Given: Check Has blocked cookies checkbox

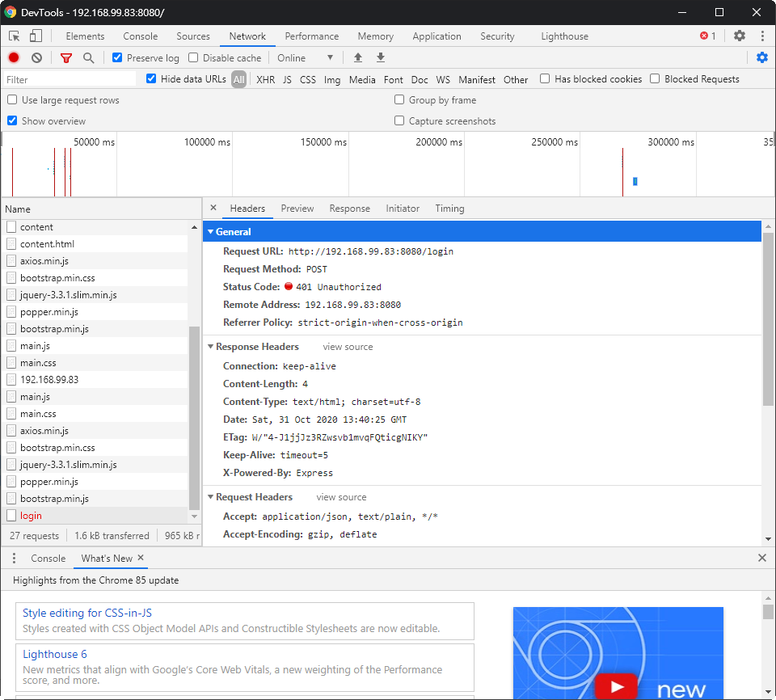Looking at the screenshot, I should [545, 78].
